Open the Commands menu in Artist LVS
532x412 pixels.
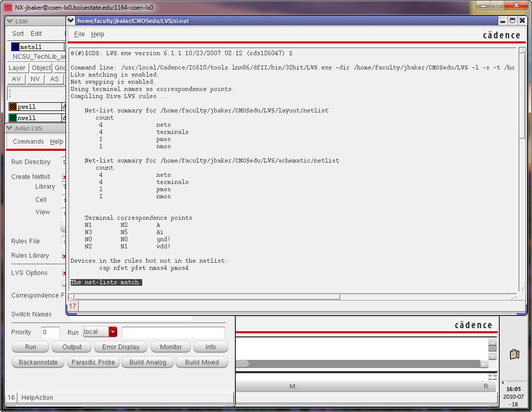point(28,142)
